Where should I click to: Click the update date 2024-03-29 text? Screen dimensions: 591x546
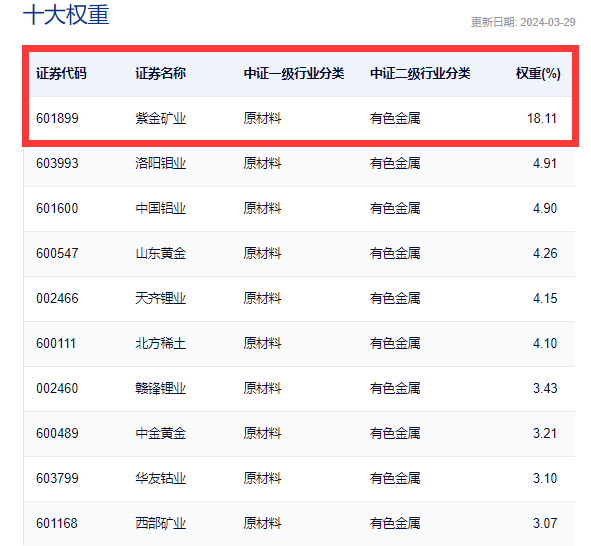click(x=548, y=22)
